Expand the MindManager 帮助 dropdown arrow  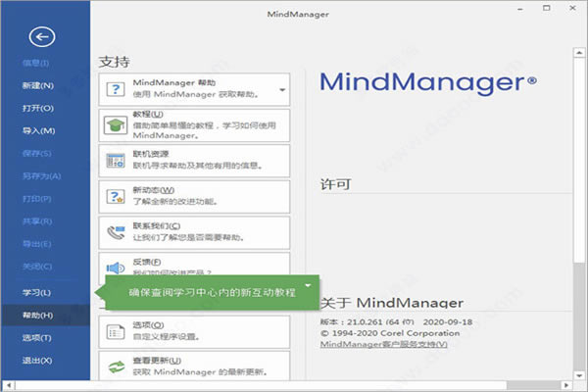pyautogui.click(x=282, y=89)
